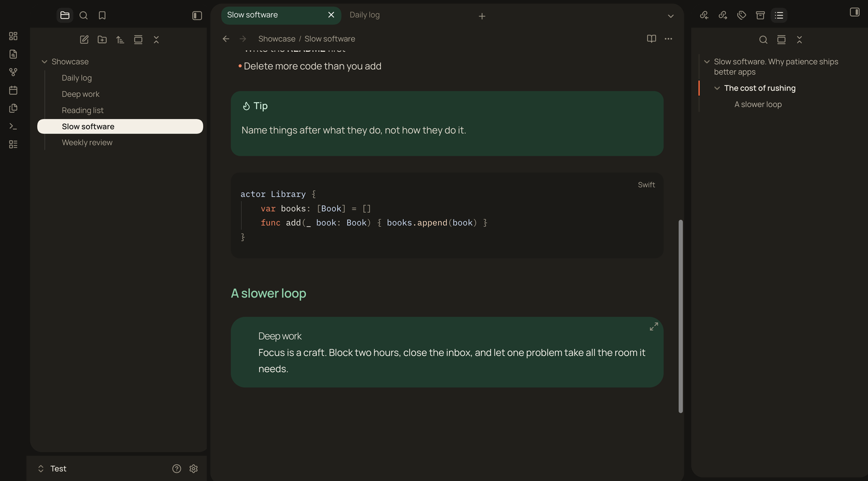Image resolution: width=868 pixels, height=481 pixels.
Task: Open more options menu for the note
Action: [668, 38]
